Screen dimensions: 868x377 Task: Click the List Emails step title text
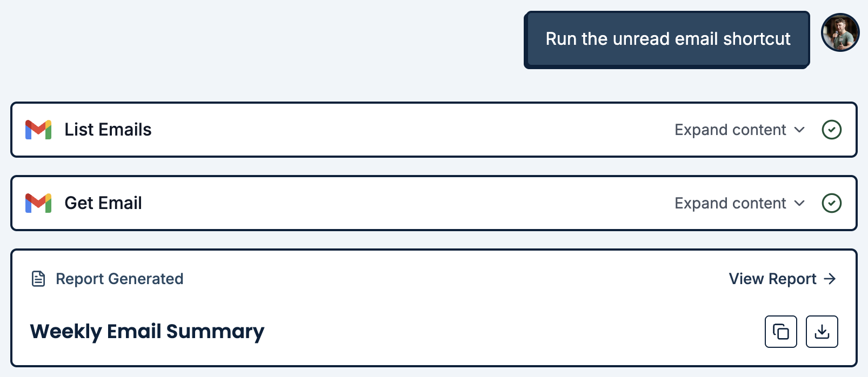(108, 130)
